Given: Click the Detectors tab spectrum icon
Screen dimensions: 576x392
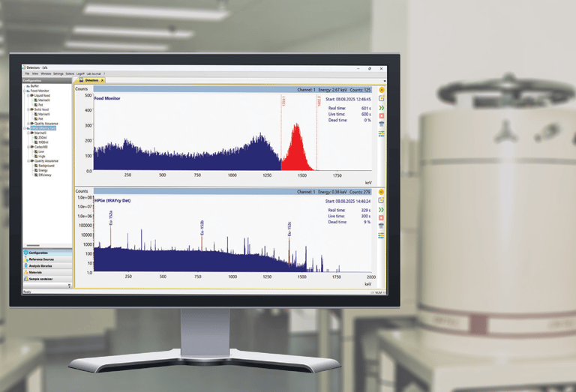Looking at the screenshot, I should point(81,80).
